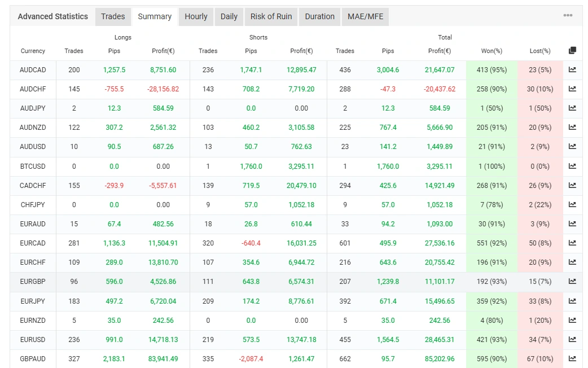
Task: Switch to the Daily tab
Action: [x=229, y=16]
